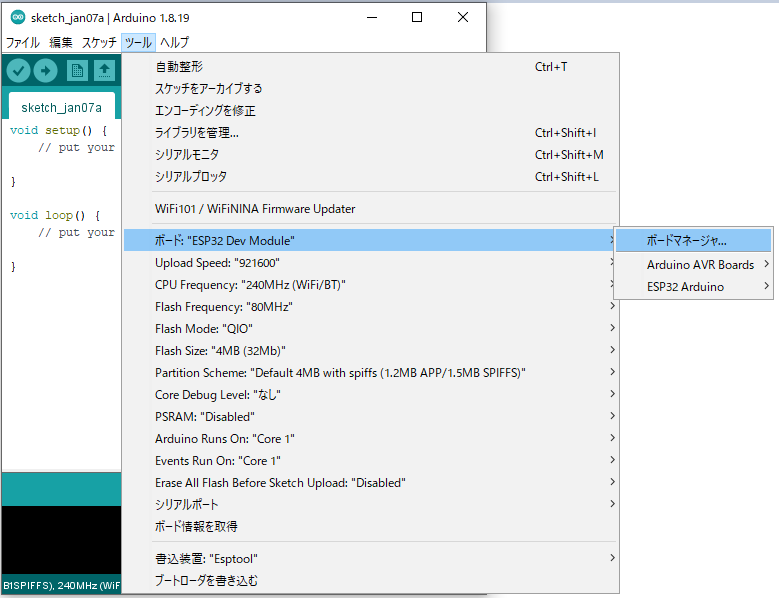Image resolution: width=779 pixels, height=598 pixels.
Task: Click the "void loop() {" code line
Action: pos(55,215)
